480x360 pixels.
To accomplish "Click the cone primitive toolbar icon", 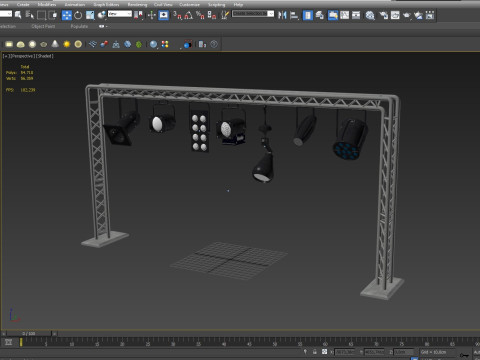I will pos(55,44).
